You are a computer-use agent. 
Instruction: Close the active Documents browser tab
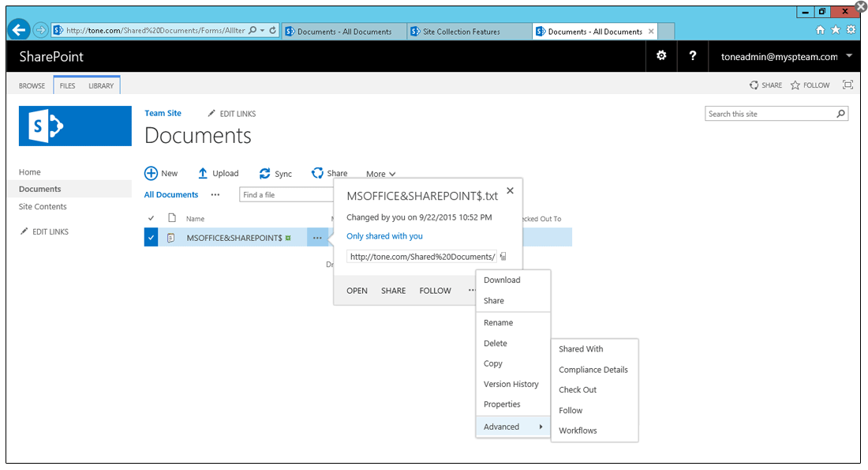(x=651, y=32)
